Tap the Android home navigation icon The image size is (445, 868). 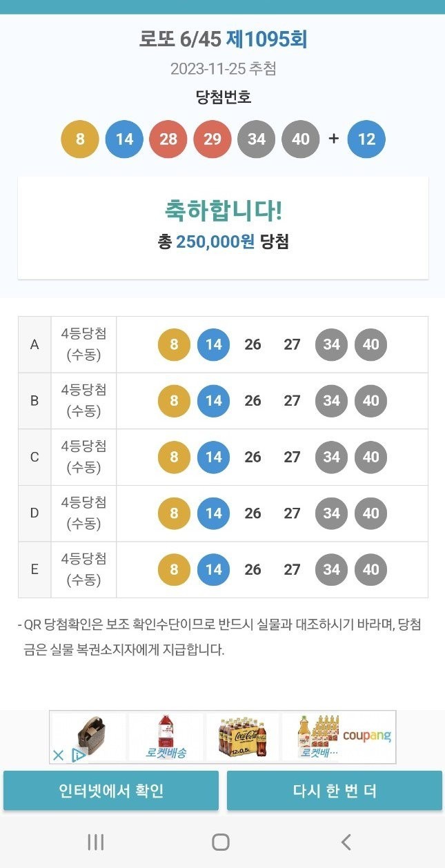click(x=221, y=842)
